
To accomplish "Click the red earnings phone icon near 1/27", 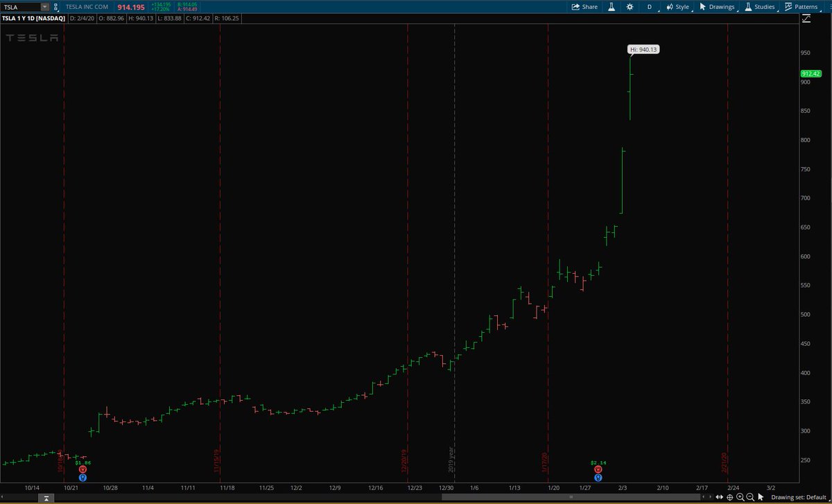I will (x=598, y=469).
